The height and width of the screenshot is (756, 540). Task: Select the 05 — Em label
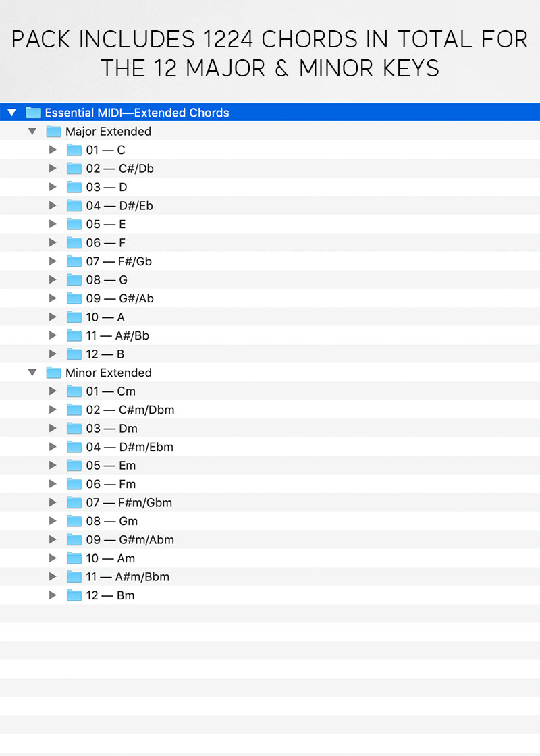coord(111,465)
